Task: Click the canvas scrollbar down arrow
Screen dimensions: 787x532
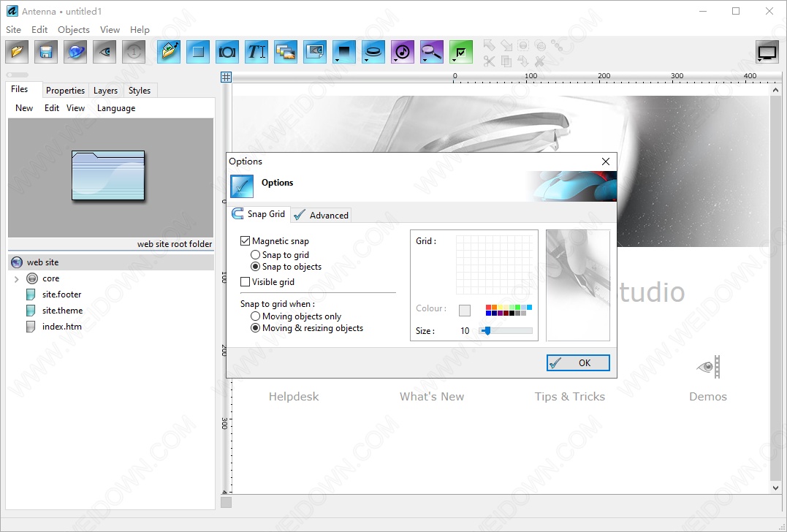Action: 775,487
